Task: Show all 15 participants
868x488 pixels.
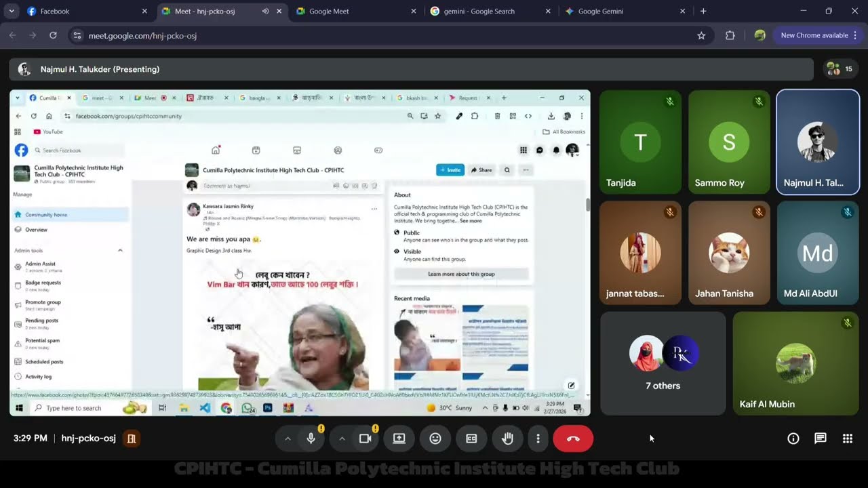Action: [x=840, y=69]
